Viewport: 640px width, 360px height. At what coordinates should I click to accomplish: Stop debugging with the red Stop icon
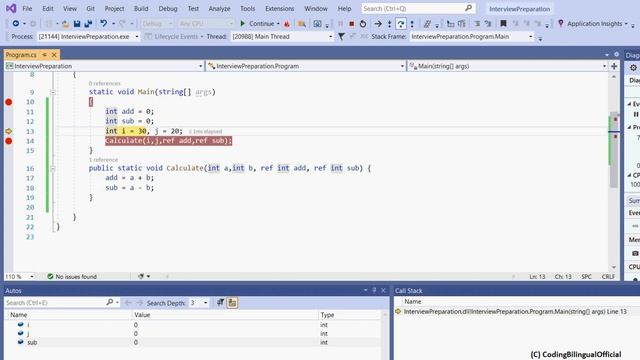[351, 24]
